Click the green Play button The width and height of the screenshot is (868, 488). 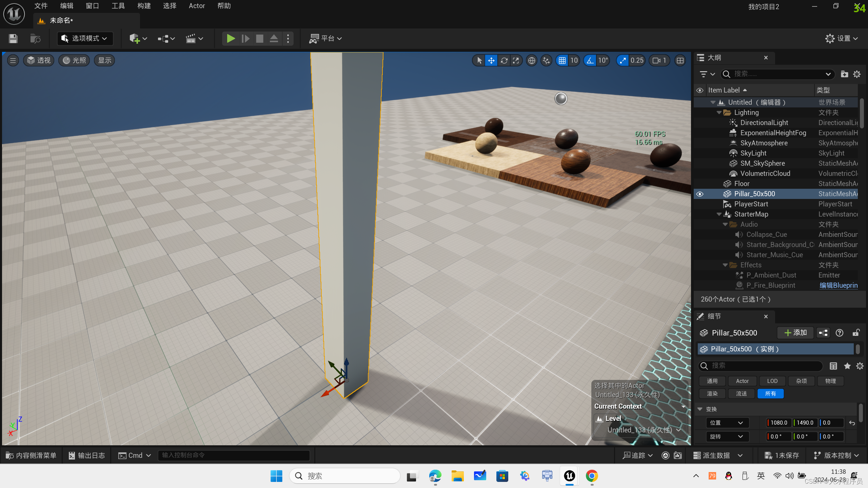tap(231, 38)
